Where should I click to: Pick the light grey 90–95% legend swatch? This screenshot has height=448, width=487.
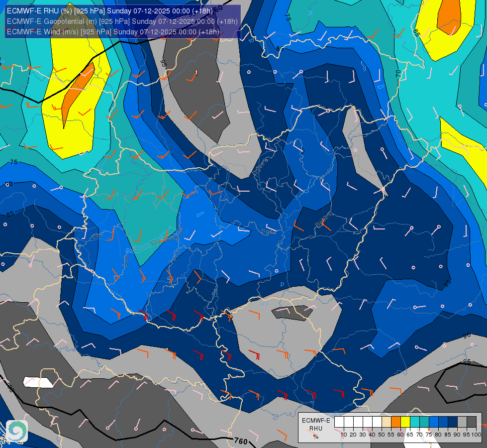pos(462,422)
